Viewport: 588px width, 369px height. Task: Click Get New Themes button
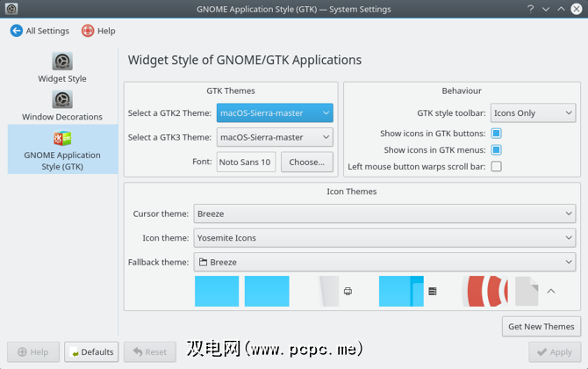(541, 327)
